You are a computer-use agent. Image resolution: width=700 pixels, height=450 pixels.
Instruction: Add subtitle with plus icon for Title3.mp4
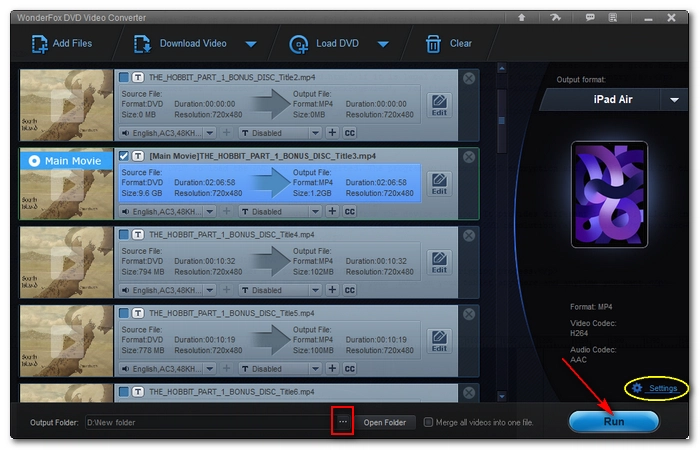click(x=332, y=211)
